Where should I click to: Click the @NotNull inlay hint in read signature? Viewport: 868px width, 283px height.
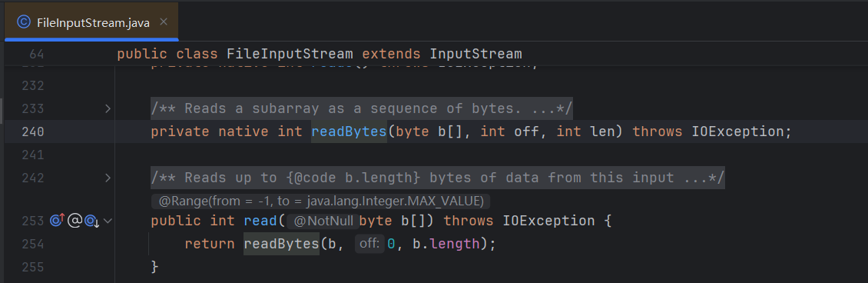coord(323,221)
